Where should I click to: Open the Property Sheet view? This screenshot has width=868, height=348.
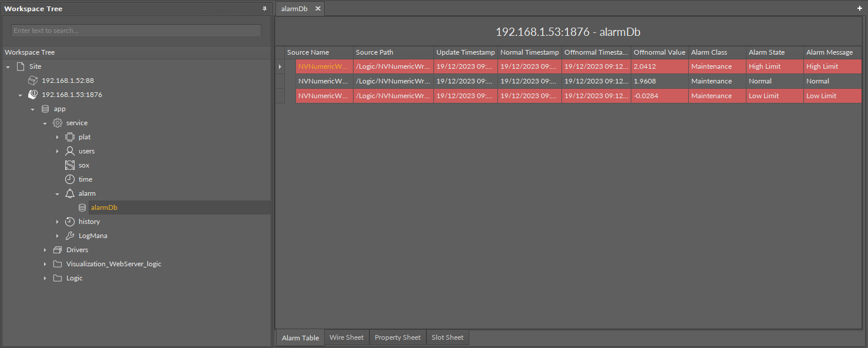click(398, 337)
